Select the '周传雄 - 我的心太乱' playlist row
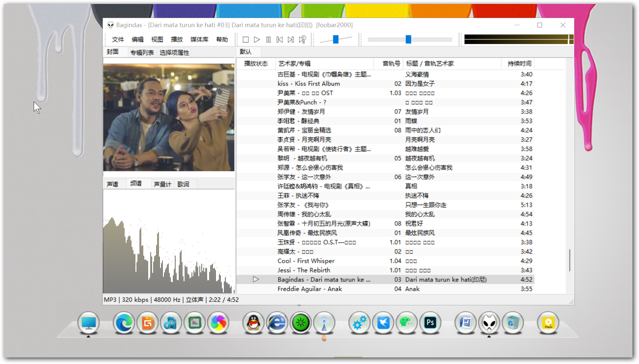 click(386, 214)
